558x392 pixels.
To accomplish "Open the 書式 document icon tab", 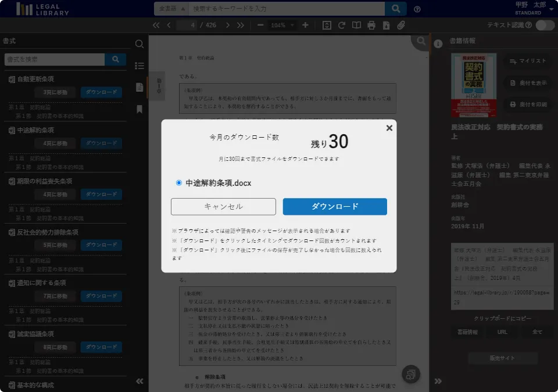I will (139, 87).
